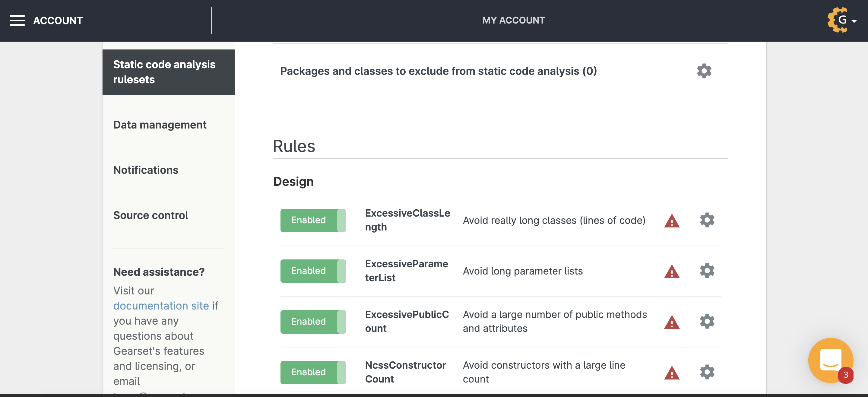Select Data management in the sidebar
The image size is (868, 397).
(160, 125)
